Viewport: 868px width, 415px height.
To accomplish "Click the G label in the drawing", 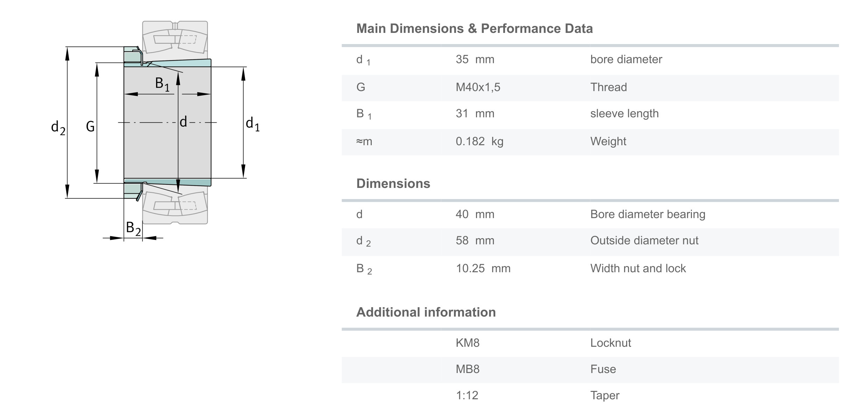I will (x=90, y=126).
